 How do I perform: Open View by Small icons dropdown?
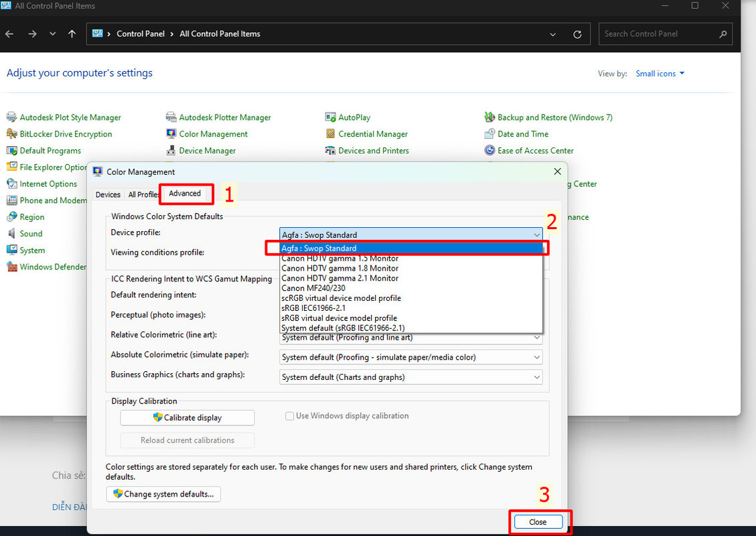tap(660, 73)
